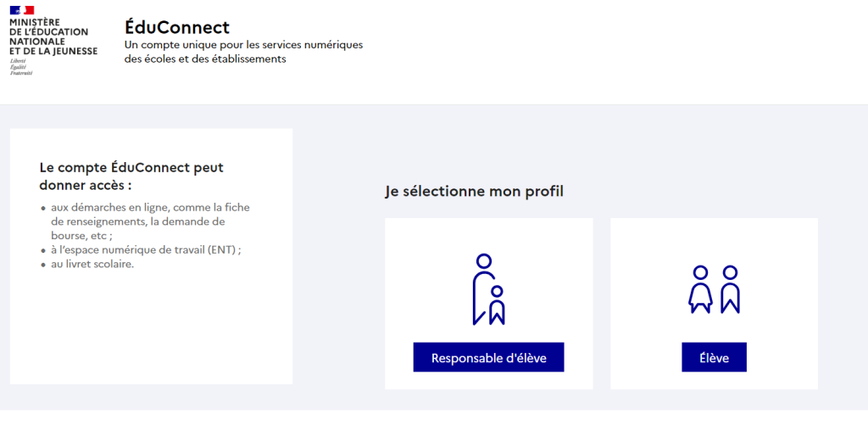Click the French flag Marianne logo
Viewport: 868px width, 442px height.
tap(22, 10)
